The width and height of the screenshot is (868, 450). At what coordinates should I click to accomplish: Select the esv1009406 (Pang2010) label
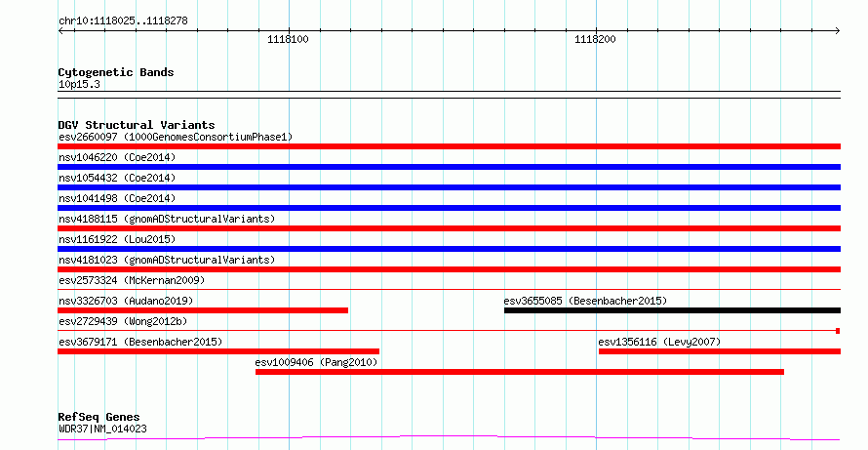coord(316,362)
